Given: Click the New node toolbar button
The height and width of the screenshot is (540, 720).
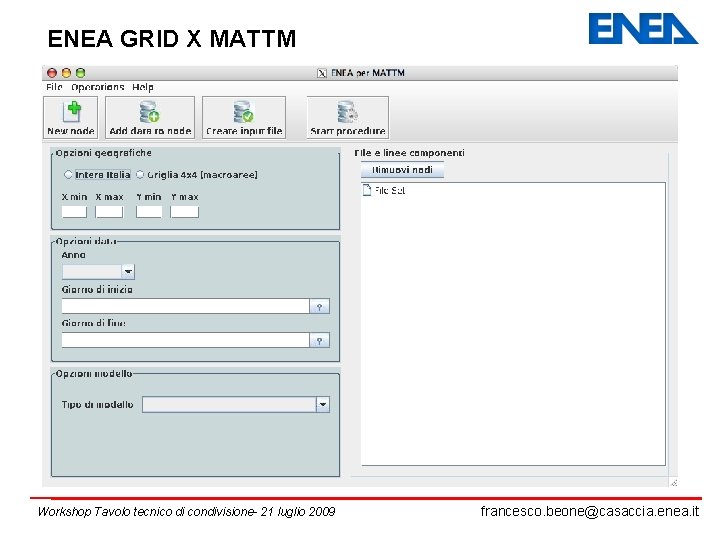Looking at the screenshot, I should pyautogui.click(x=71, y=117).
